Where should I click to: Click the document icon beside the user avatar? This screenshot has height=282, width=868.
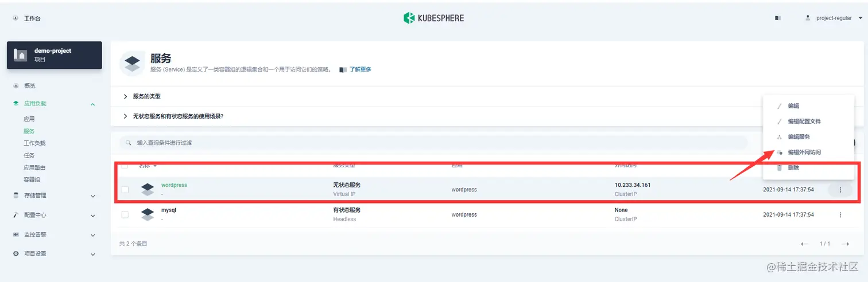[x=778, y=18]
